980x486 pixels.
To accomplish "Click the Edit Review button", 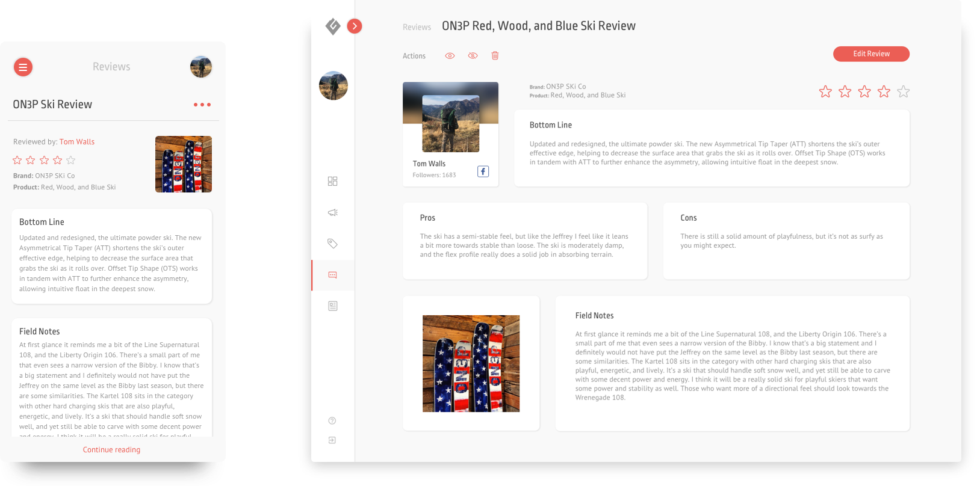I will [871, 54].
